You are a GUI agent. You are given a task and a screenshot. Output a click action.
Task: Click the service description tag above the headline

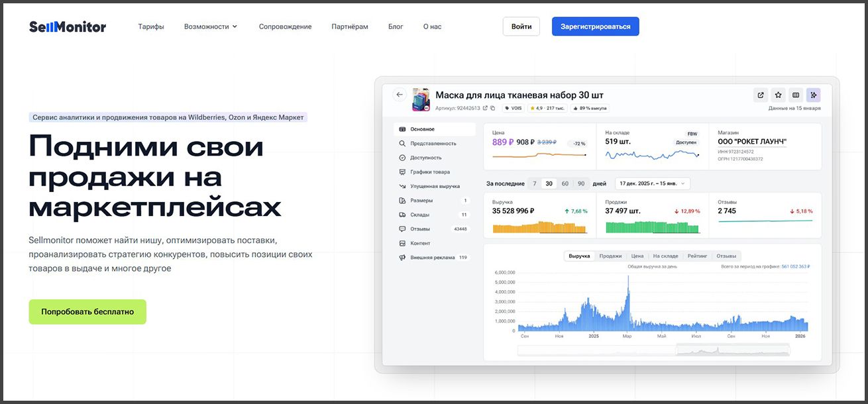[168, 117]
